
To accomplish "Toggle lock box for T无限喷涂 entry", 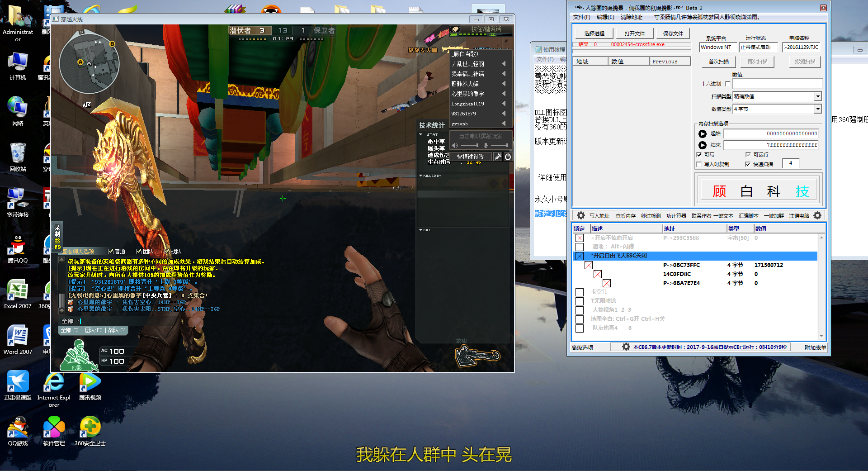I will tap(580, 301).
